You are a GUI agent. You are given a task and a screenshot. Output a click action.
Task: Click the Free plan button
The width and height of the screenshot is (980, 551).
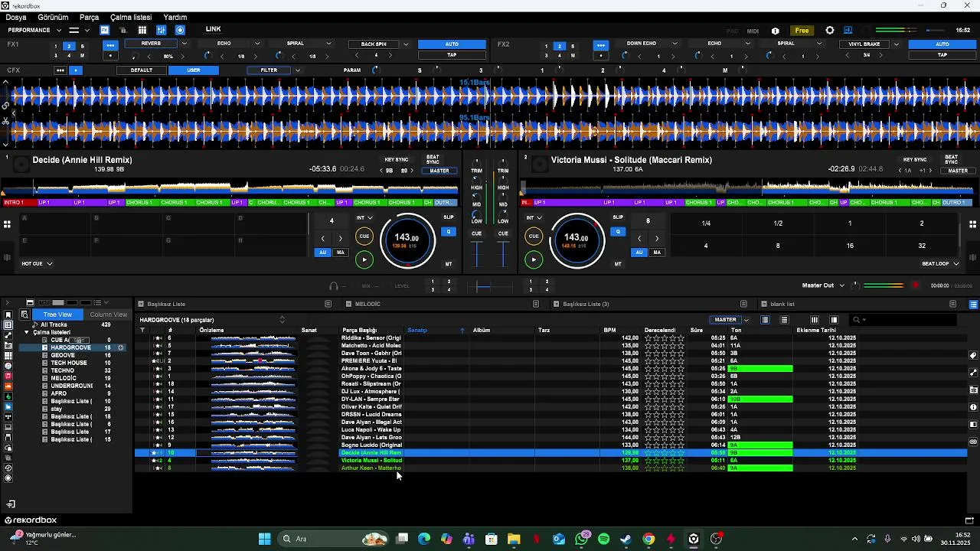pos(802,31)
